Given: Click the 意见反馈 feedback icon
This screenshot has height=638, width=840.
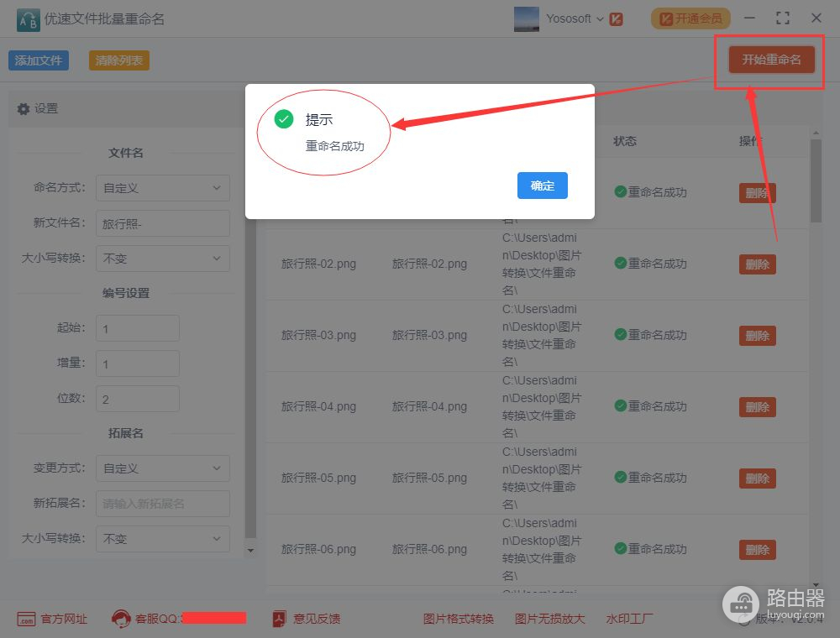Looking at the screenshot, I should [279, 619].
